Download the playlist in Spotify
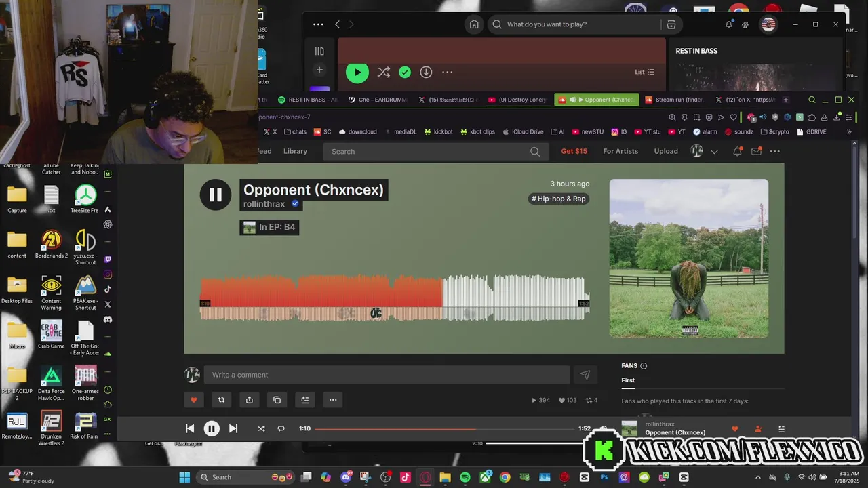This screenshot has height=488, width=868. tap(426, 72)
